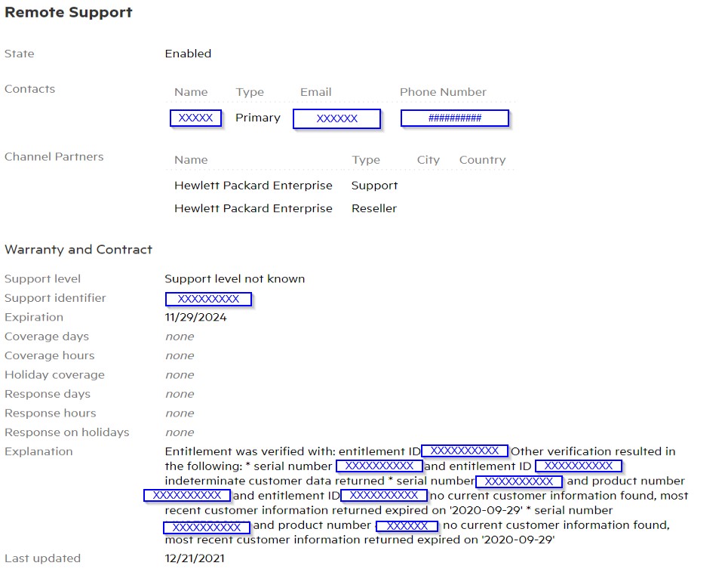Click the Warranty and Contract section header
Screen dimensions: 728x575
[78, 249]
